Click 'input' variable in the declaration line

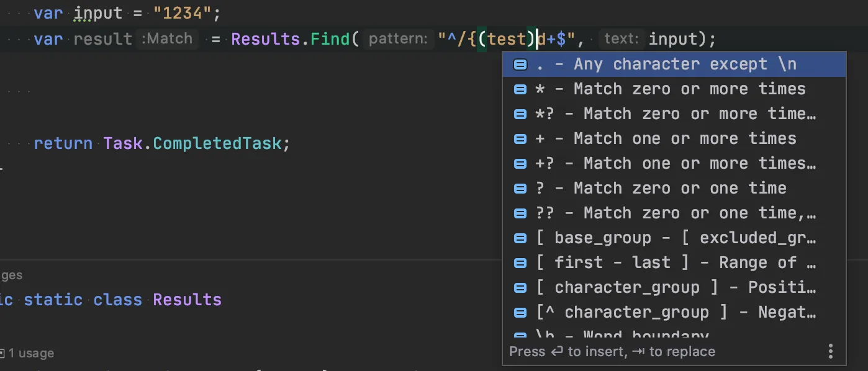98,13
